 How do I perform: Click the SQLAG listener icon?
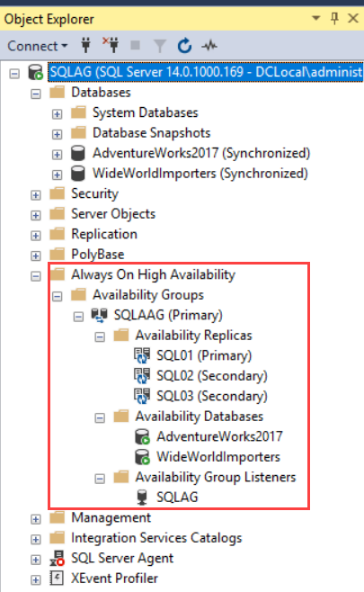(142, 498)
